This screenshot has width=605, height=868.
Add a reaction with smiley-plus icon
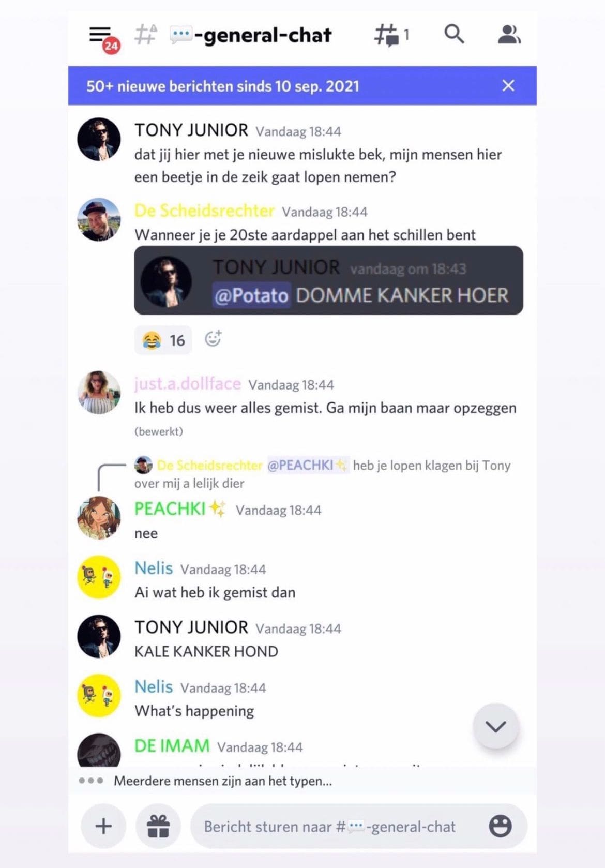pos(213,339)
